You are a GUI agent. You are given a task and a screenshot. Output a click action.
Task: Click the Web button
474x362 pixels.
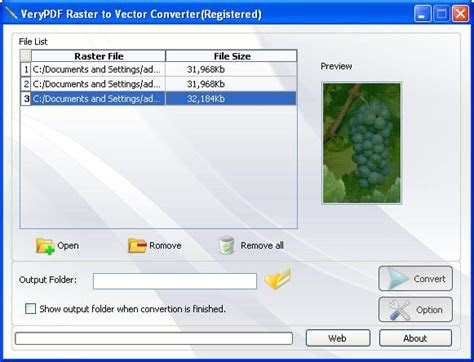[x=338, y=338]
